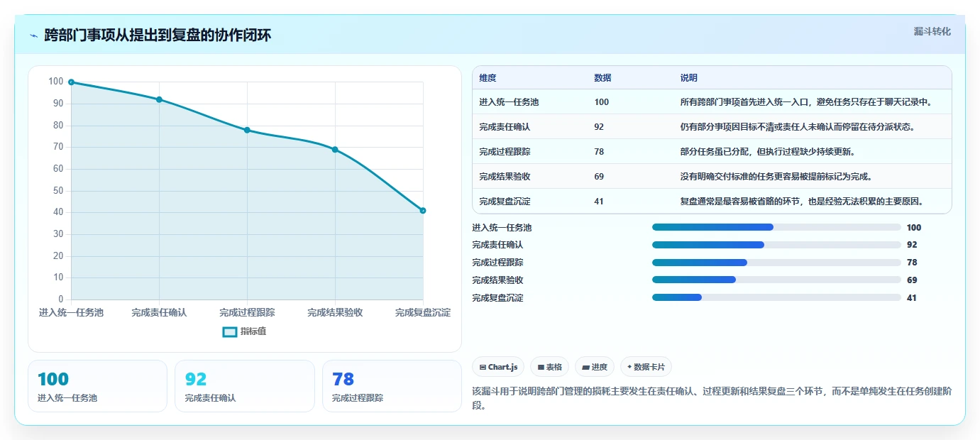980x440 pixels.
Task: Click chart data point for 完成过程跟踪
Action: [x=247, y=130]
